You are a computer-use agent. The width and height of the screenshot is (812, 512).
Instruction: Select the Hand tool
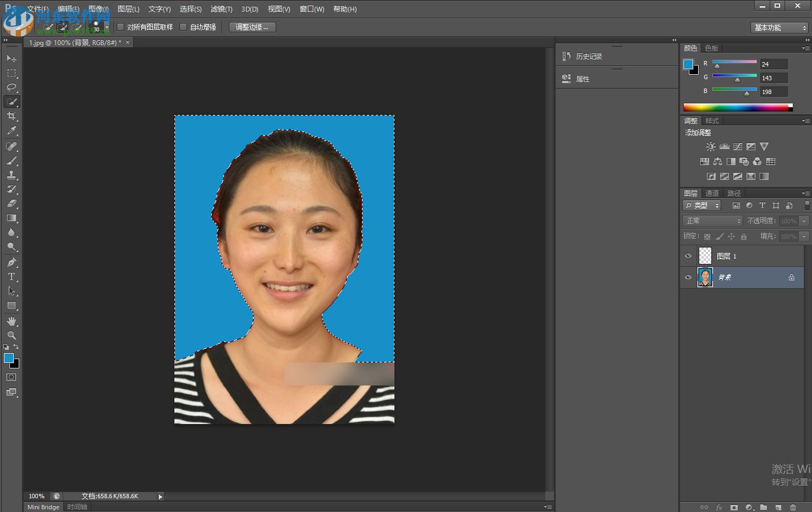(11, 321)
